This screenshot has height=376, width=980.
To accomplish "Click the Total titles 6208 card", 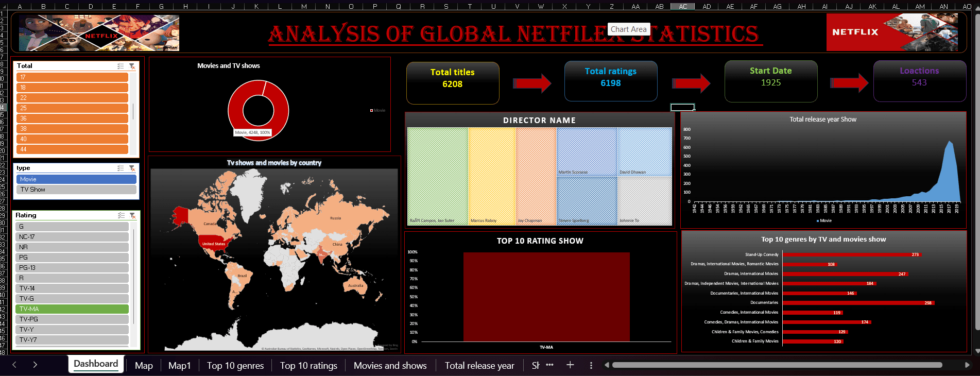I will tap(453, 83).
